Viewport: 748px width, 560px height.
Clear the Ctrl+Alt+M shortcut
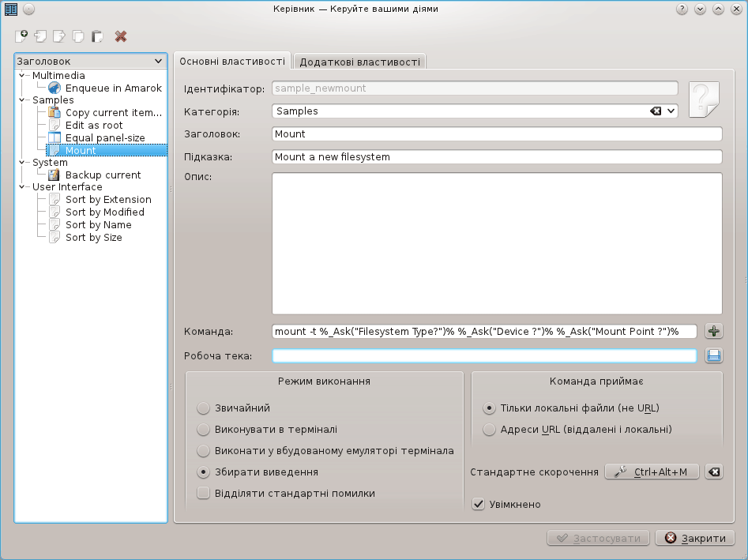coord(713,472)
